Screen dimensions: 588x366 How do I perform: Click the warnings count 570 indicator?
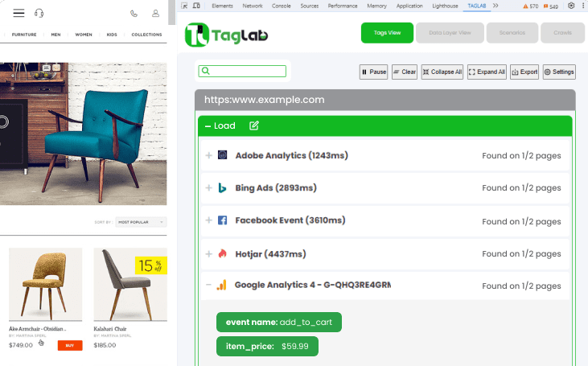pyautogui.click(x=531, y=6)
